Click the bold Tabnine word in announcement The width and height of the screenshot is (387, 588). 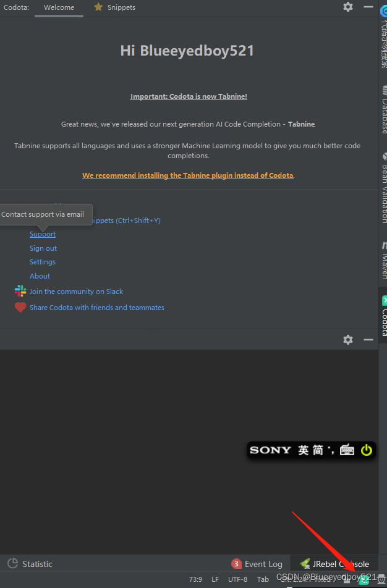point(302,124)
